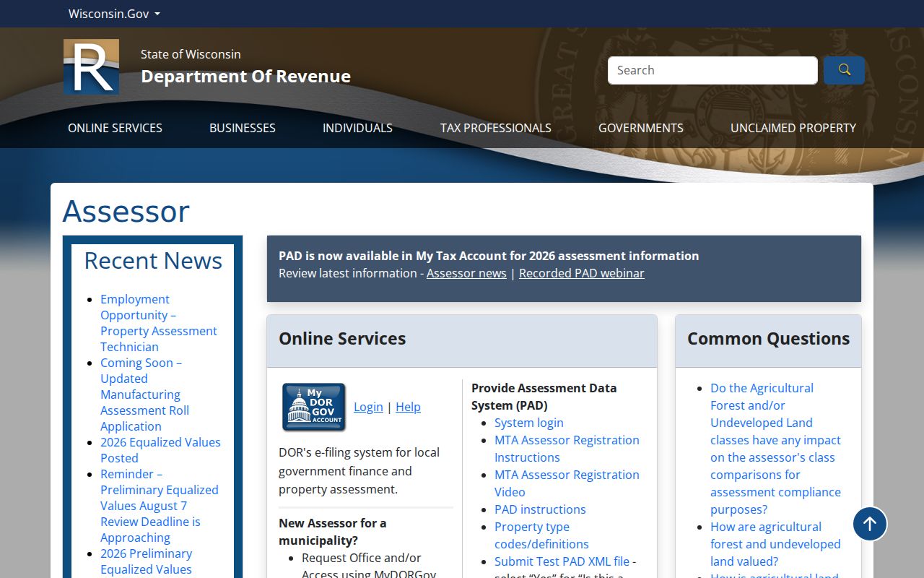Open MTA Assessor Registration Instructions link
924x578 pixels.
pyautogui.click(x=567, y=449)
